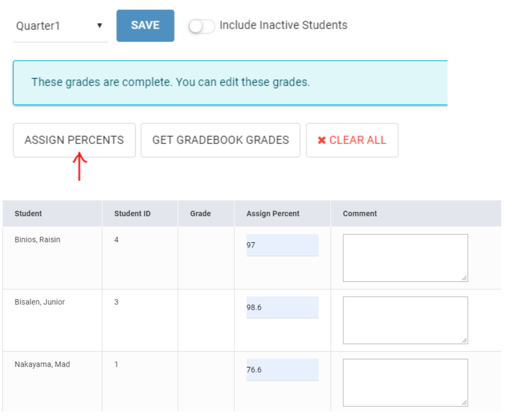Click comment box for Binios, Raisin
Screen dimensions: 515x420
point(405,258)
